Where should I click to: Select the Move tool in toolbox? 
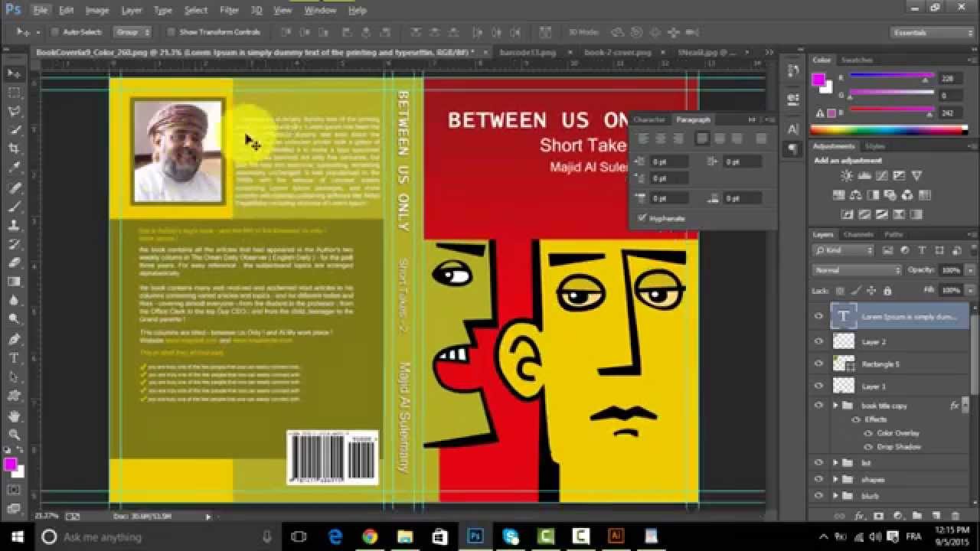click(x=14, y=73)
